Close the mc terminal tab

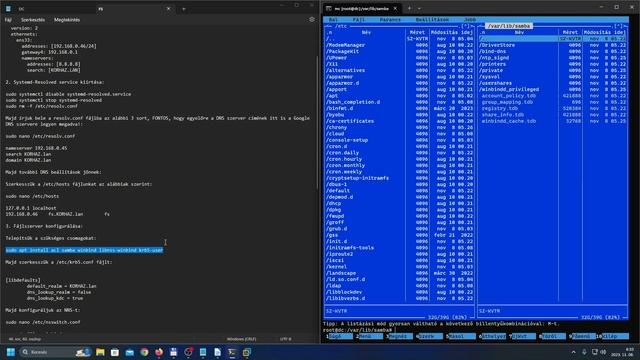pyautogui.click(x=395, y=8)
